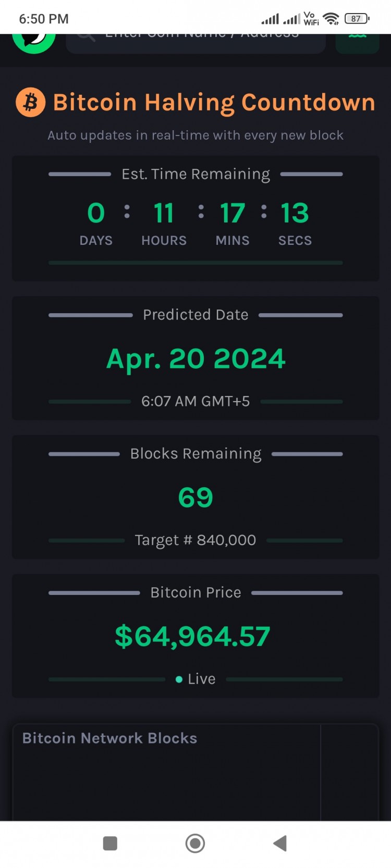This screenshot has height=868, width=391.
Task: Click the Bitcoin Halving Countdown heading
Action: [214, 103]
